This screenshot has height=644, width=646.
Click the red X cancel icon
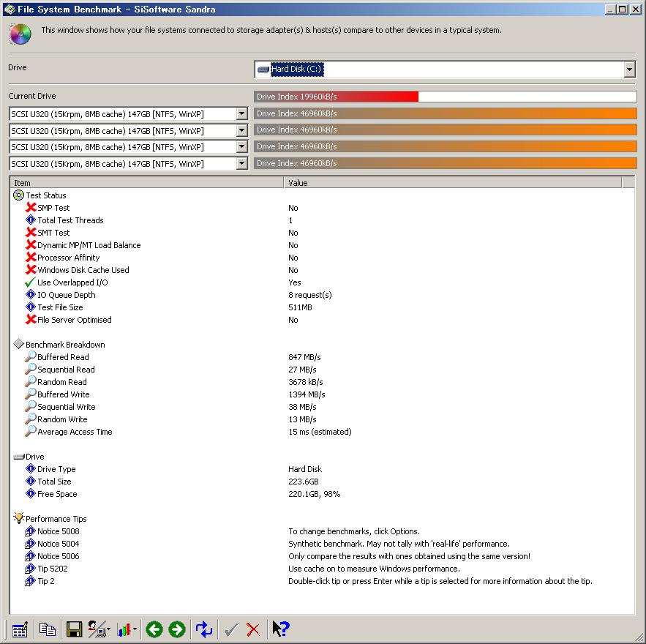click(x=253, y=629)
